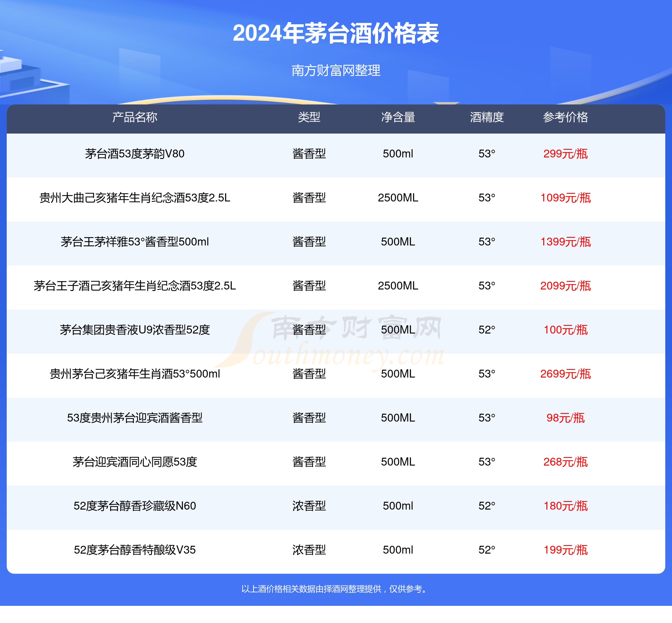Click price 98元/瓶
Viewport: 672px width, 623px height.
566,418
